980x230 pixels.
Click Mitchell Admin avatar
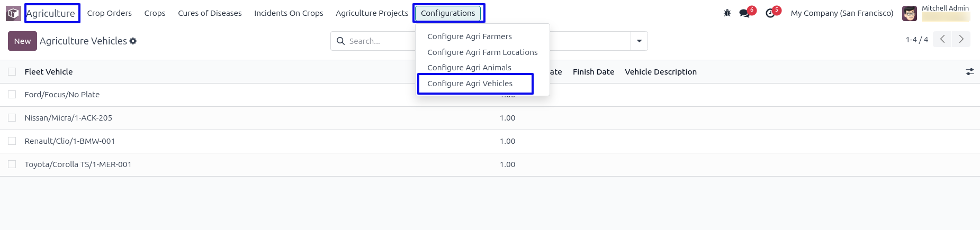[x=909, y=13]
